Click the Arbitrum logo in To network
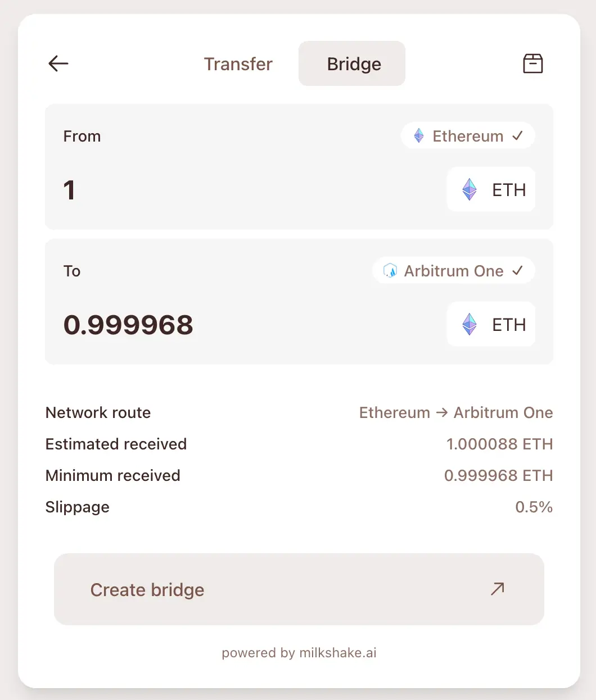This screenshot has height=700, width=596. 390,271
